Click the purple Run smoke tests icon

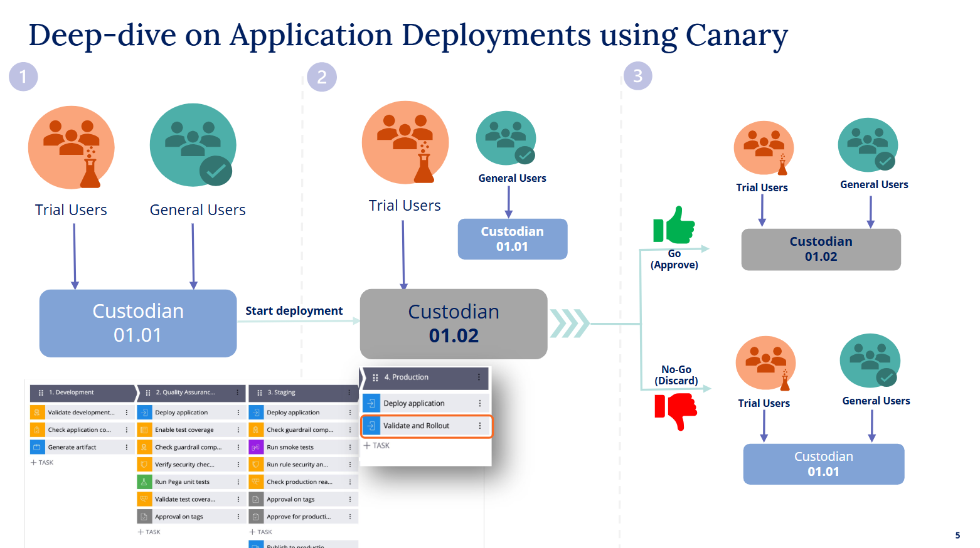[255, 448]
